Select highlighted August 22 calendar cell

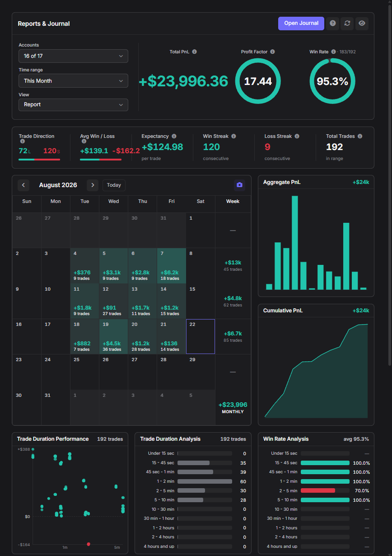coord(201,336)
